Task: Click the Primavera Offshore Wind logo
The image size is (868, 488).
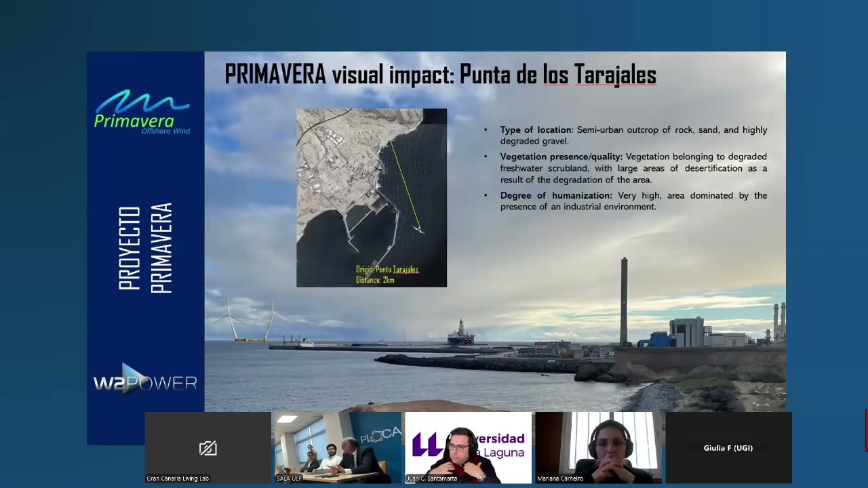Action: 142,112
